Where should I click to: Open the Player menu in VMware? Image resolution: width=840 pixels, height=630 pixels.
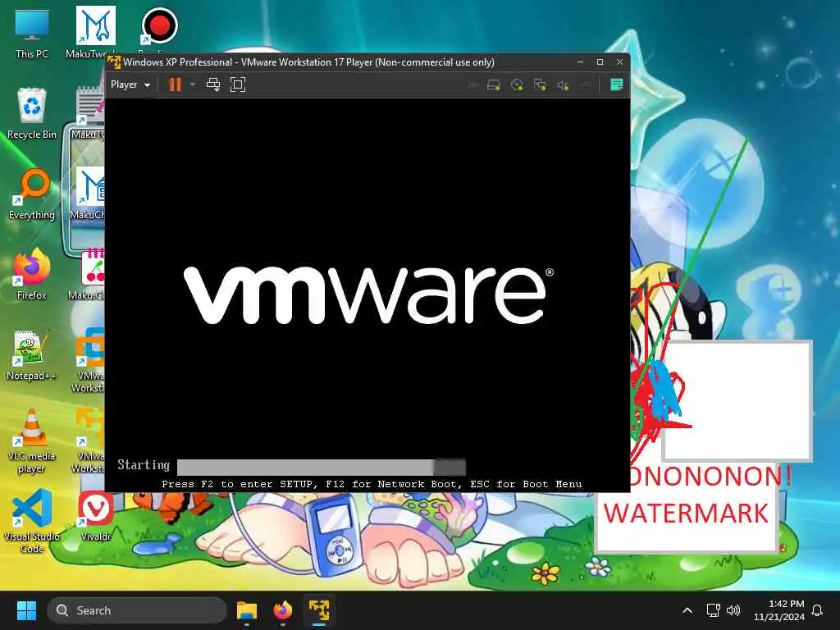pyautogui.click(x=130, y=84)
